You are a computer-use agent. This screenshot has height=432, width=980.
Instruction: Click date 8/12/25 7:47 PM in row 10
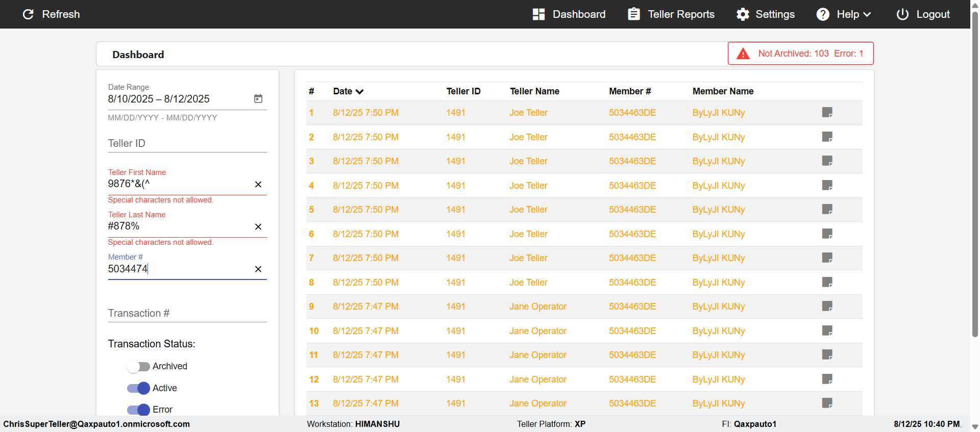365,331
